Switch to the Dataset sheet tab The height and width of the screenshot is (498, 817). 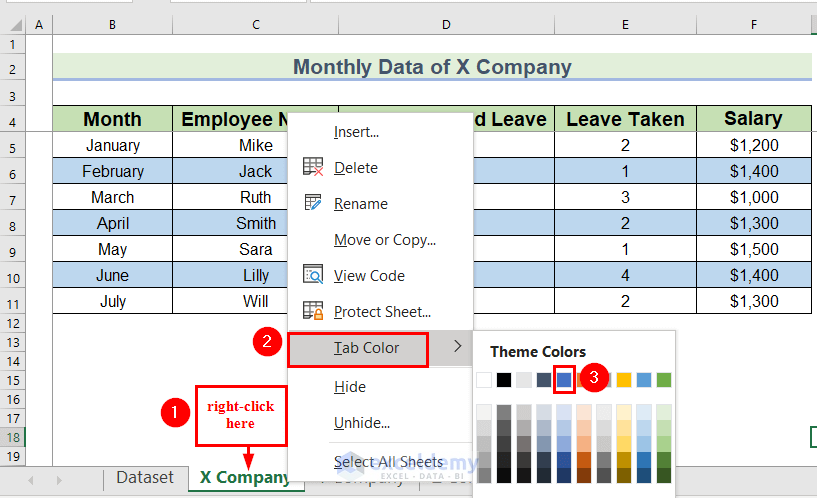tap(145, 478)
